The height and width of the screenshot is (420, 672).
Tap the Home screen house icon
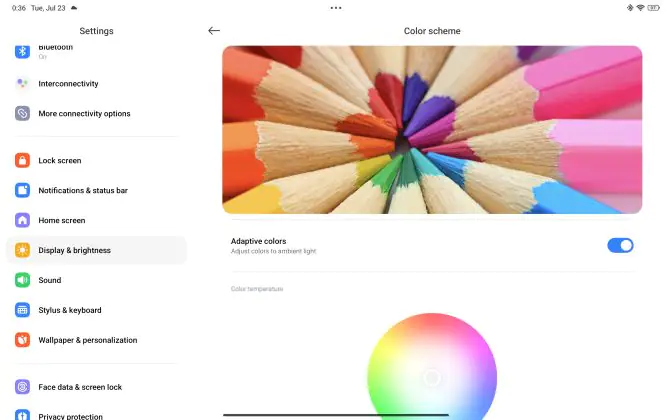click(x=22, y=220)
